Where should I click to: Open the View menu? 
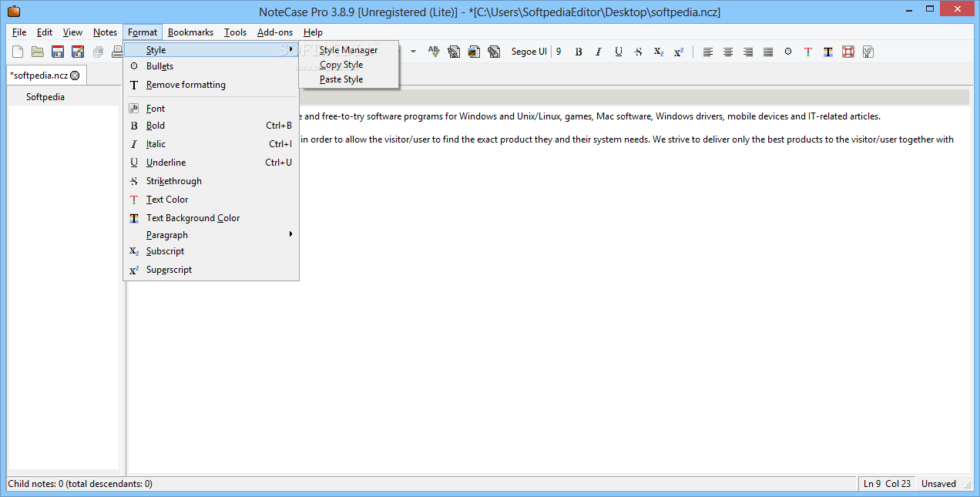click(x=72, y=32)
